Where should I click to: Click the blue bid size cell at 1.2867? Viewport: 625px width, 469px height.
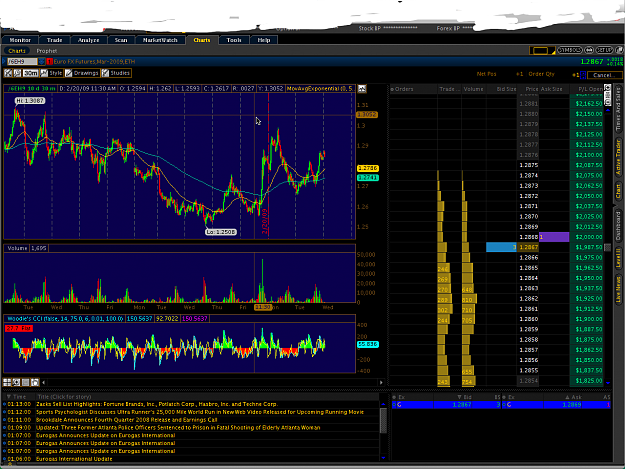pyautogui.click(x=501, y=247)
